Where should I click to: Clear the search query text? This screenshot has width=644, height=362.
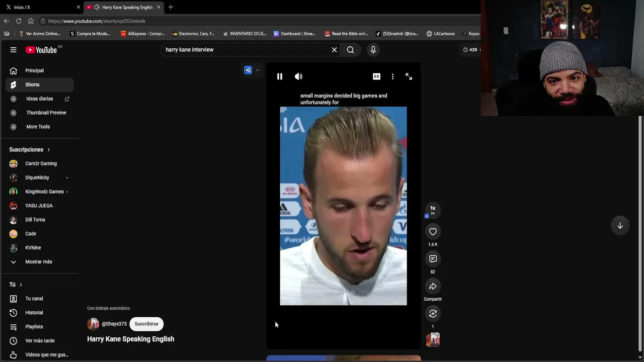tap(334, 50)
